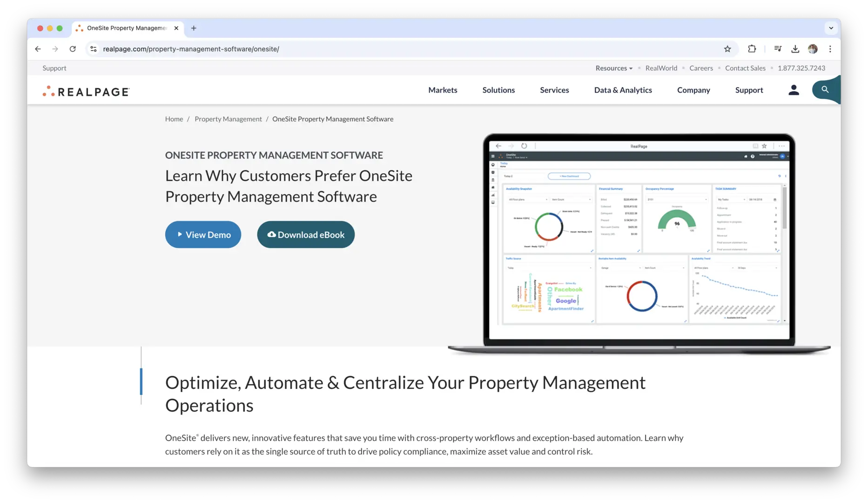Viewport: 868px width, 503px height.
Task: Open the Careers link
Action: [x=701, y=68]
